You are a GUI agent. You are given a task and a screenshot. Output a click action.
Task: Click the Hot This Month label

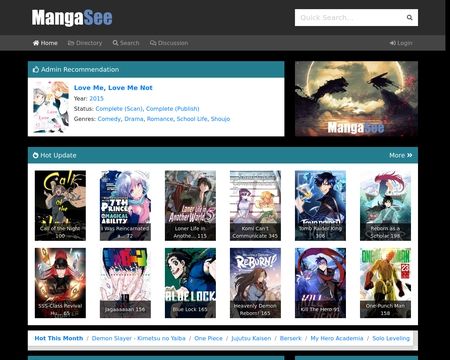click(59, 338)
